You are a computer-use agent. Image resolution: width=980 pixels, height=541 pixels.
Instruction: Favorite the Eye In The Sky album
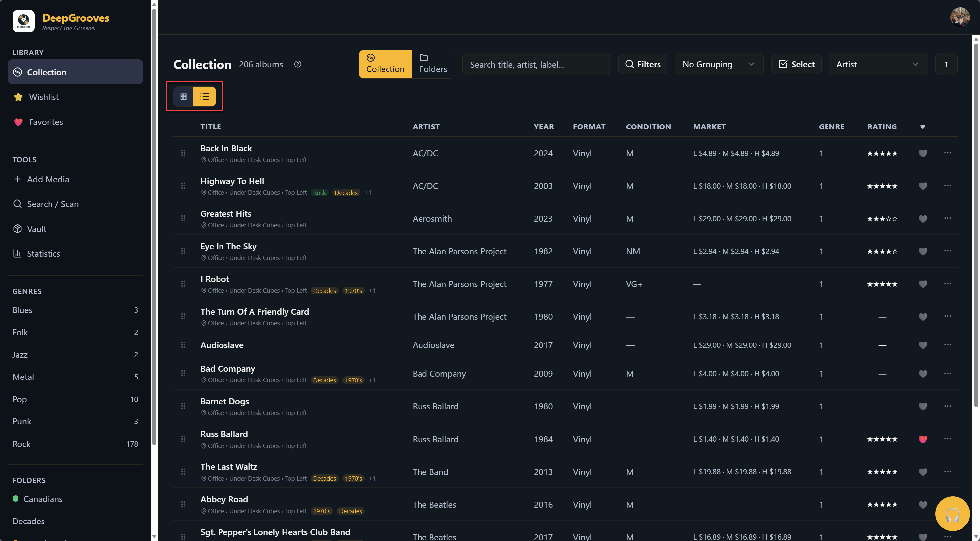pyautogui.click(x=923, y=251)
